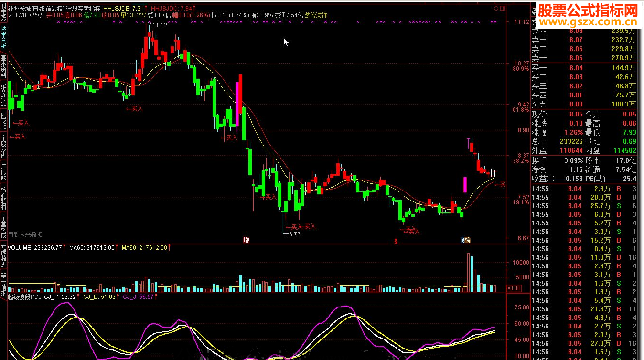Select the 维赛特10 sidebar tab
The height and width of the screenshot is (360, 644).
pyautogui.click(x=3, y=95)
